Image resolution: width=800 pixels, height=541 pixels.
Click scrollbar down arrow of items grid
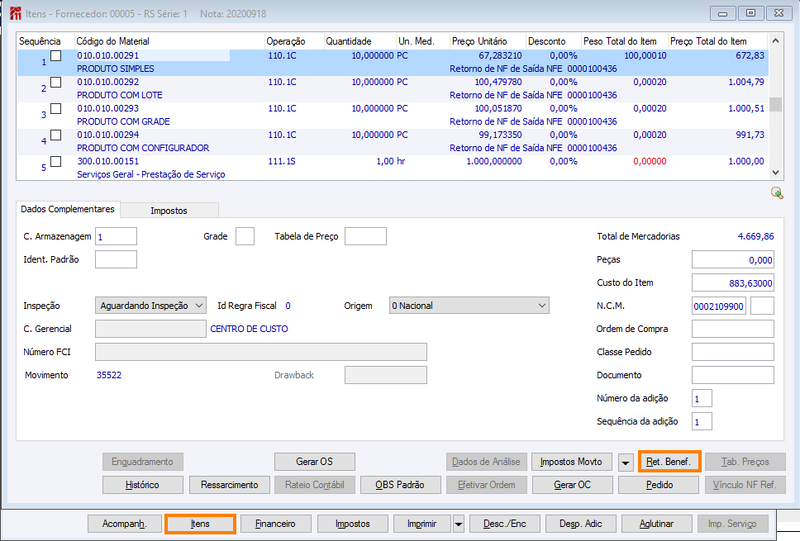pyautogui.click(x=776, y=173)
